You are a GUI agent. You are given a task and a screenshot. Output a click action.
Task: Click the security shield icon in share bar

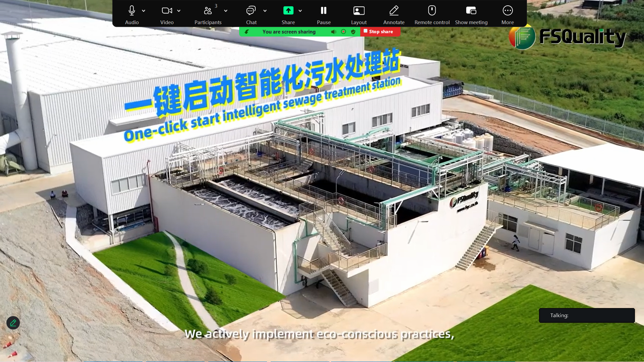coord(353,32)
